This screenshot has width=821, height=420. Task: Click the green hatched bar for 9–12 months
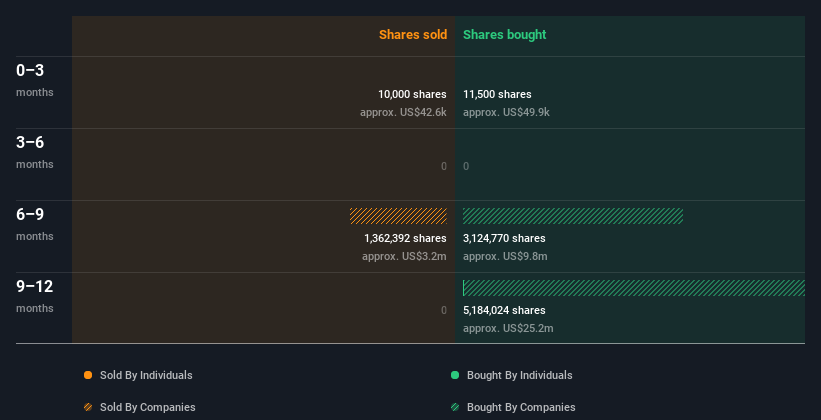tap(634, 288)
